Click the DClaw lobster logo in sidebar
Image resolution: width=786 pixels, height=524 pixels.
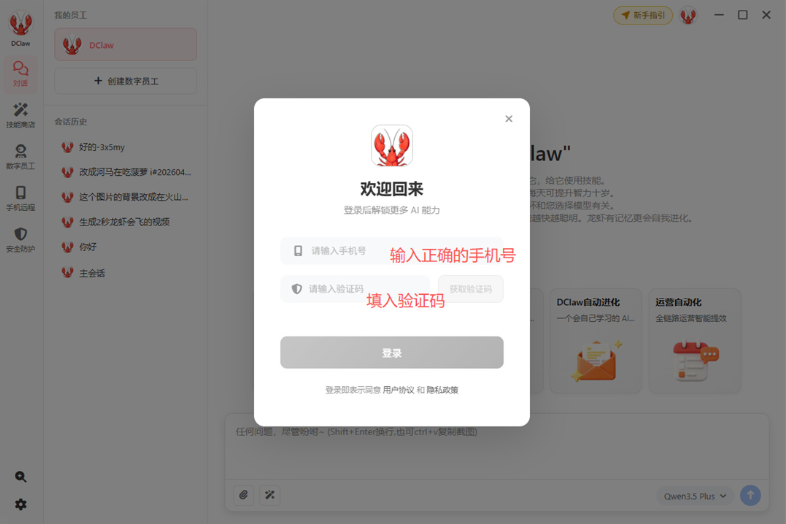tap(21, 24)
